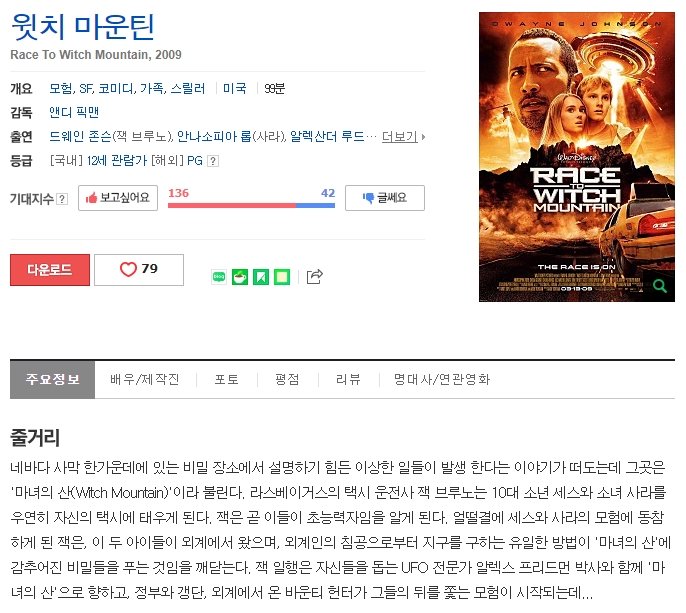686x613 pixels.
Task: Open help icon next to PG rating
Action: (213, 161)
